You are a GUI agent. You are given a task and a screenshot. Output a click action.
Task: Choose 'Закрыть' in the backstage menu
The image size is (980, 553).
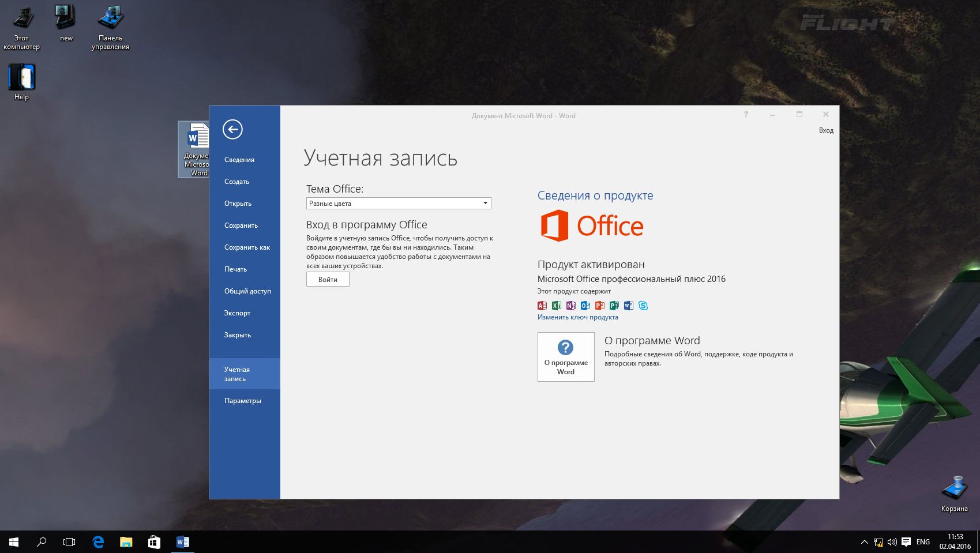pyautogui.click(x=245, y=335)
